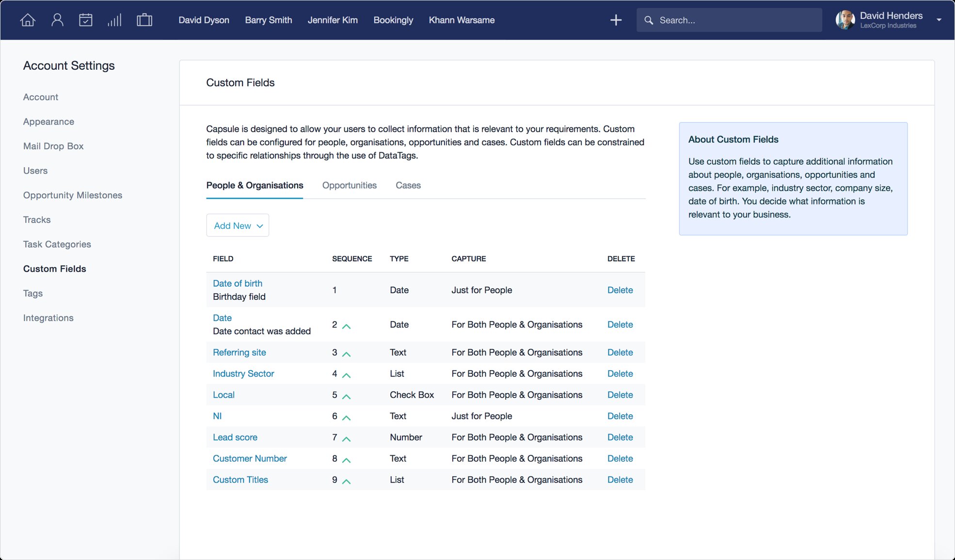The image size is (955, 560).
Task: Move Lead score up in sequence
Action: click(346, 439)
